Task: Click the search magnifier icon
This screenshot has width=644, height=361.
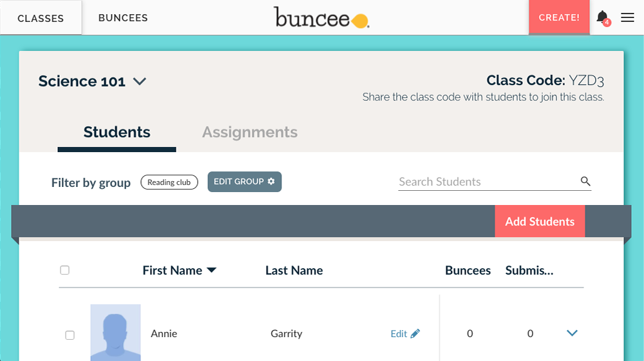Action: click(585, 181)
